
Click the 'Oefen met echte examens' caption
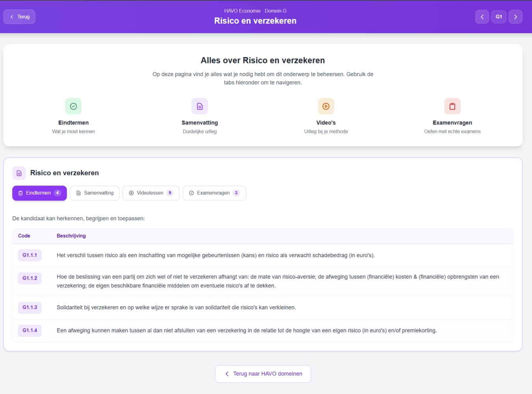coord(452,132)
